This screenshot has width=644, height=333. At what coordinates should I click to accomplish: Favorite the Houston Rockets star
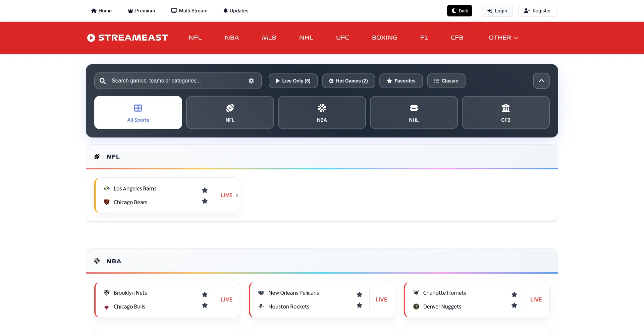[360, 305]
